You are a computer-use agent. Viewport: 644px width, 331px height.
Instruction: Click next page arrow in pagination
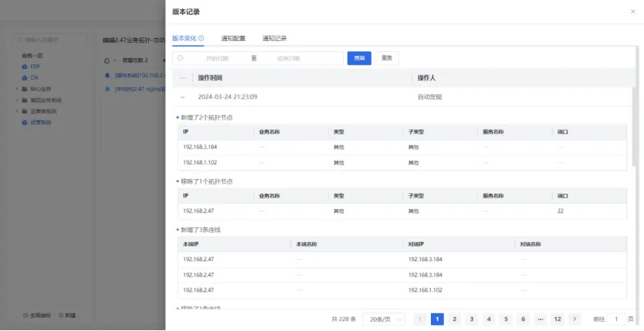[574, 319]
